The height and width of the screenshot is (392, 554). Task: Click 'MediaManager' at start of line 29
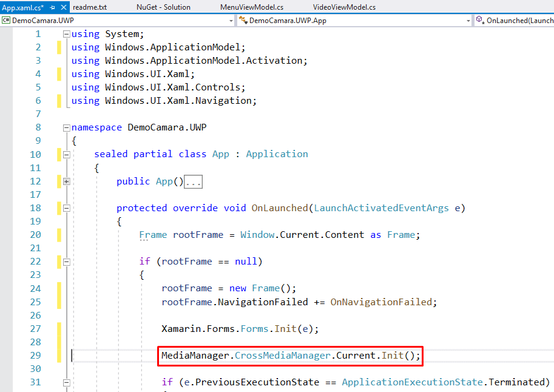(195, 355)
